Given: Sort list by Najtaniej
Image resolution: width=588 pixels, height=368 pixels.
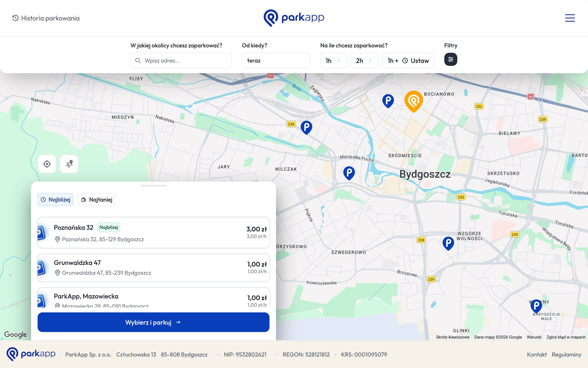Looking at the screenshot, I should pos(96,200).
